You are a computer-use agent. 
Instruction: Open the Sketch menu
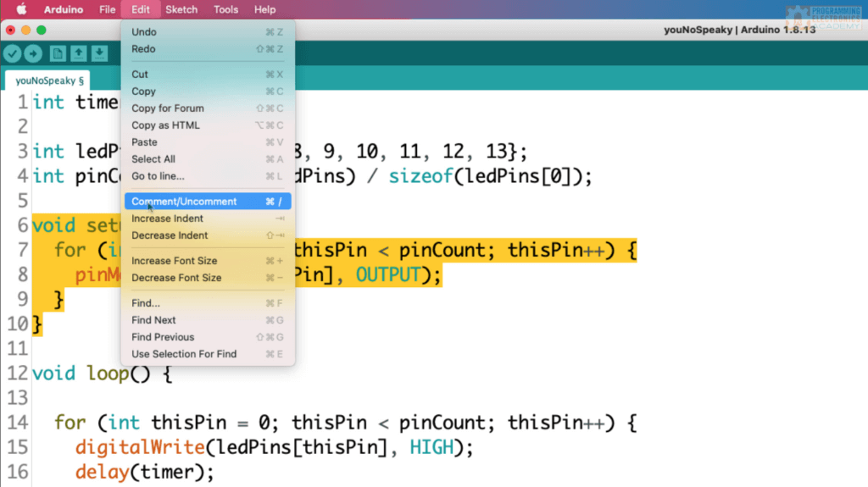coord(181,9)
